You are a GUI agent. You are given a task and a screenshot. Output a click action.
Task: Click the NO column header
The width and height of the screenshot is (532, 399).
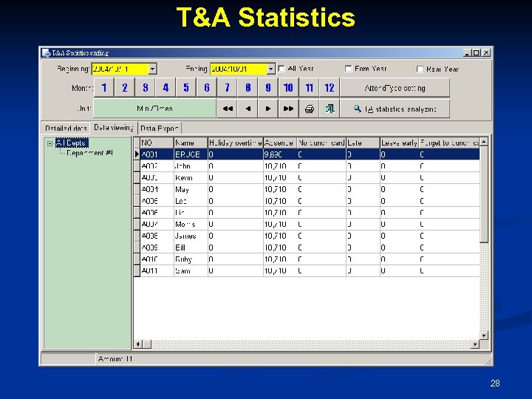point(157,143)
